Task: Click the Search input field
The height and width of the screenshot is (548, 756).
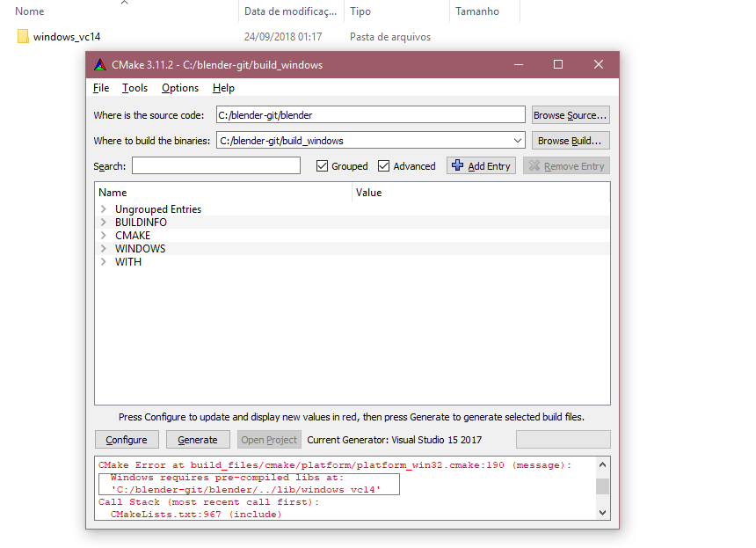Action: [216, 166]
